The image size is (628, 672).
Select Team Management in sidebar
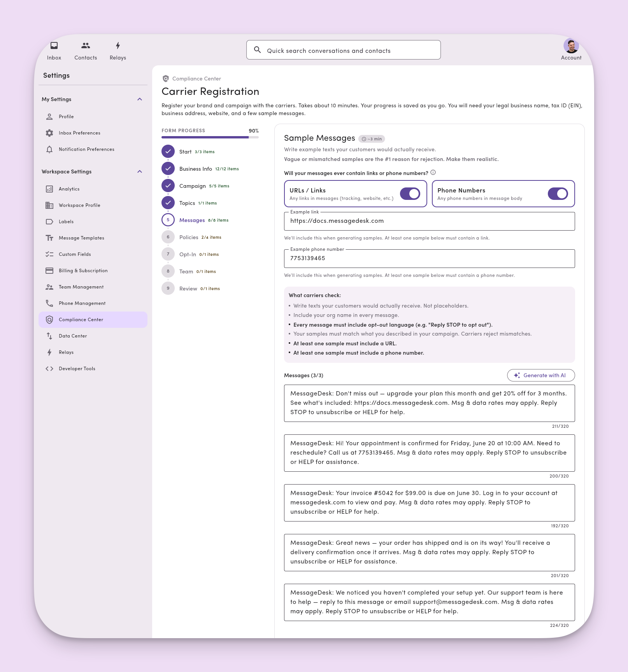(x=93, y=287)
